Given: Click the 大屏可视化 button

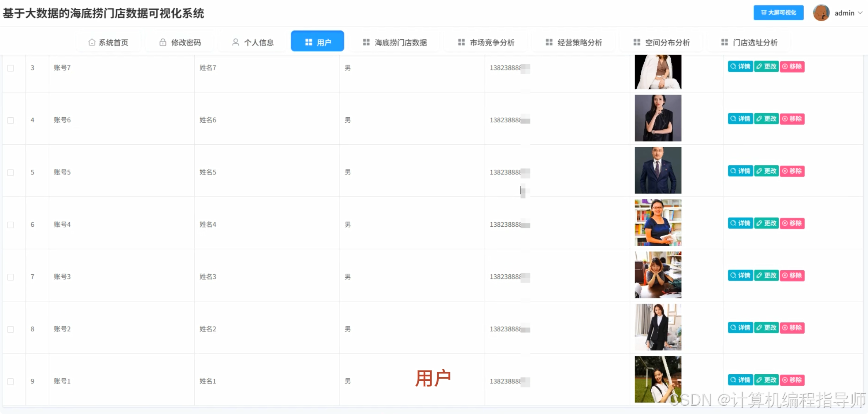Looking at the screenshot, I should click(778, 12).
